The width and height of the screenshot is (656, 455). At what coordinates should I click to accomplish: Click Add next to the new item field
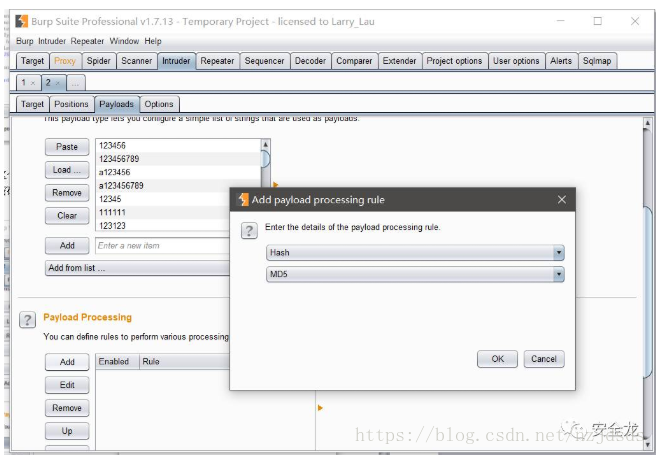coord(67,245)
